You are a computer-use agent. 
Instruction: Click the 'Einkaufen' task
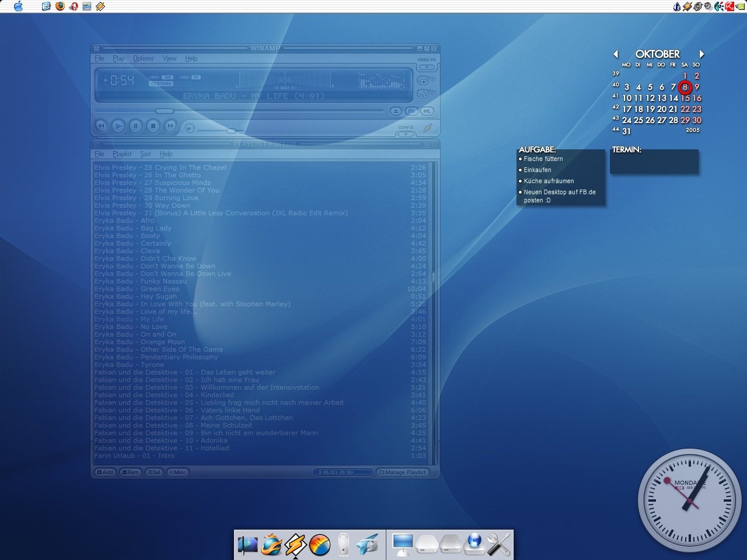coord(537,170)
